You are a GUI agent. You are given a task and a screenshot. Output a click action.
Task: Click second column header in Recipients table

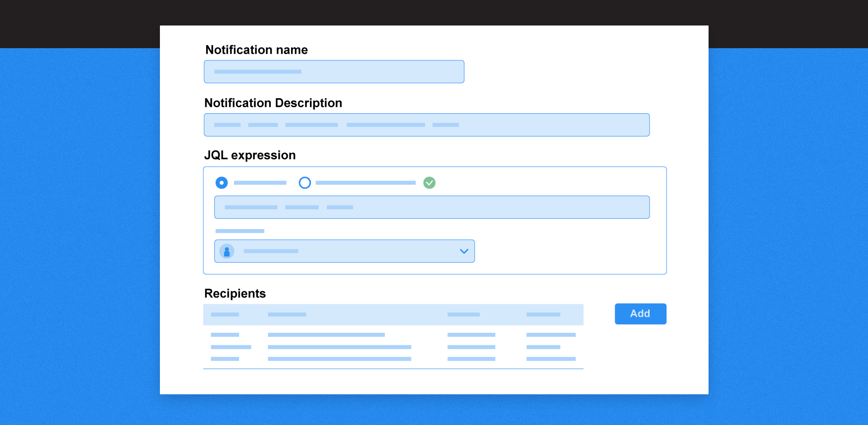tap(287, 314)
